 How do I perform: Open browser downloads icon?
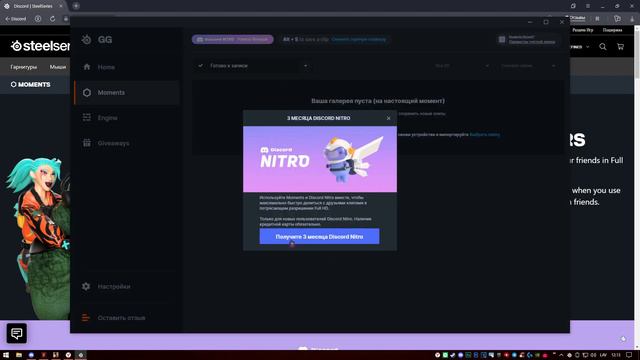(632, 19)
